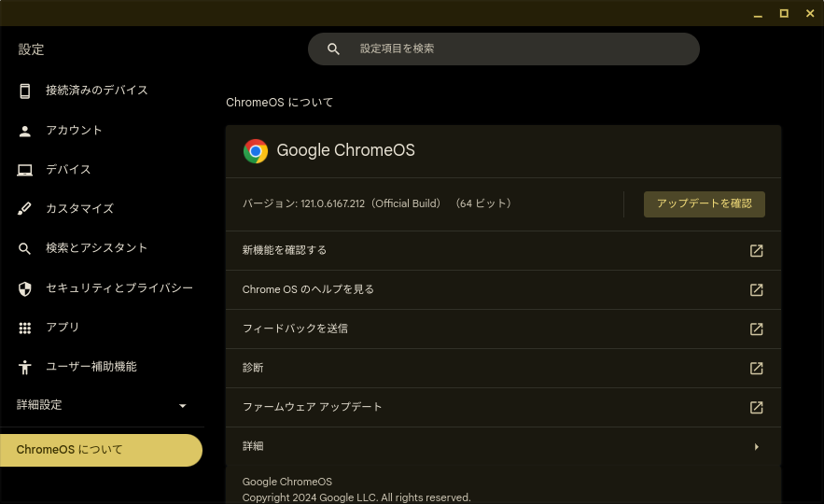Click the accessibility icon beside ユーザー補助機能
The image size is (824, 504).
(x=24, y=367)
